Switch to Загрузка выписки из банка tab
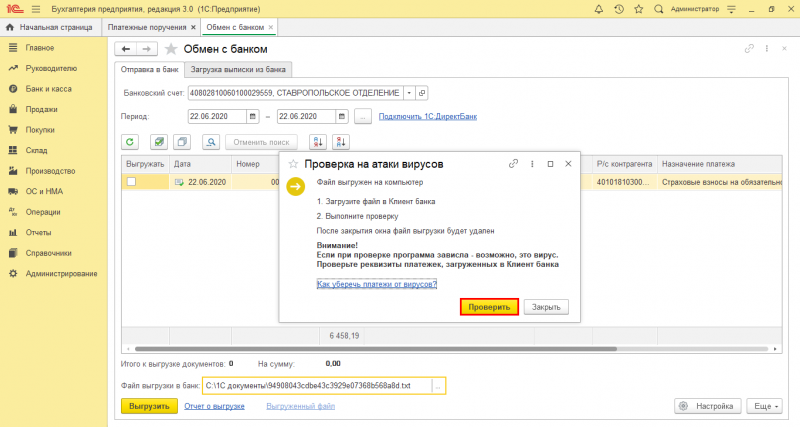 click(x=238, y=69)
